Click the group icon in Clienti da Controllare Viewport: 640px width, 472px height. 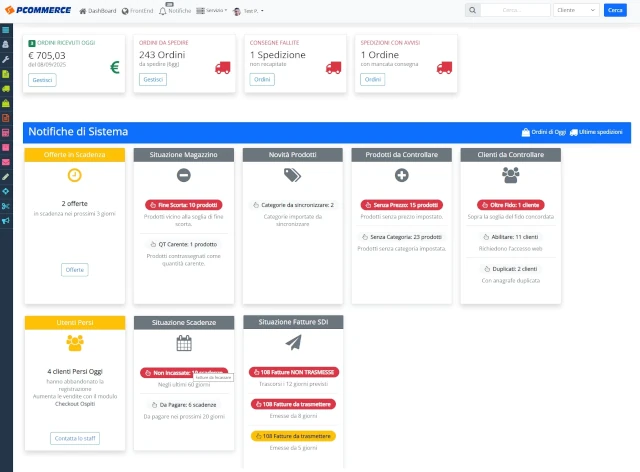coord(511,175)
